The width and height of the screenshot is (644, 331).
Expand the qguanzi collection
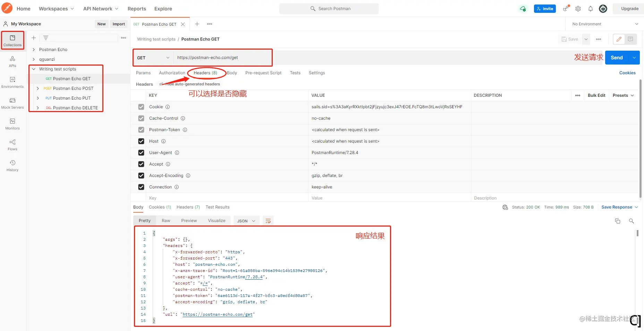point(34,59)
